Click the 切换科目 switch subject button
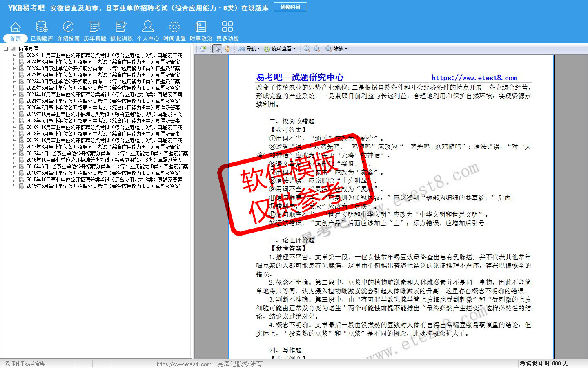This screenshot has width=588, height=368. point(290,7)
